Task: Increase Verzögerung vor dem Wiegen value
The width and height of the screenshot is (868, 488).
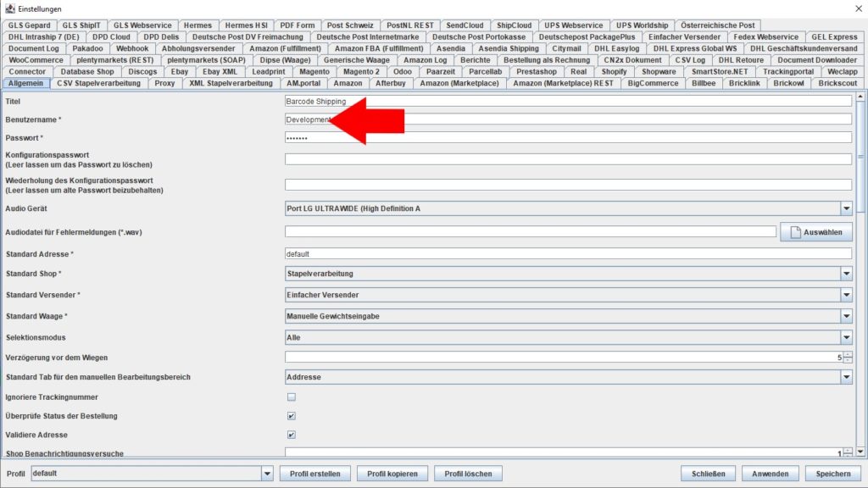Action: tap(848, 355)
